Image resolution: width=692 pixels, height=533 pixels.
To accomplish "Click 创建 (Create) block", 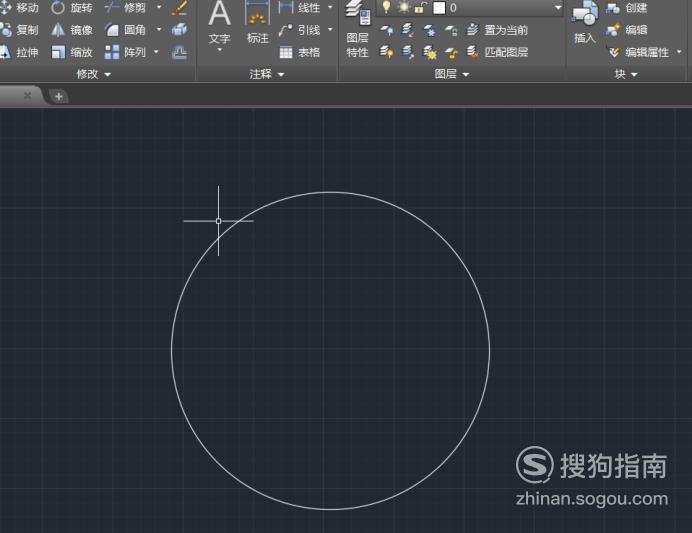I will point(627,8).
